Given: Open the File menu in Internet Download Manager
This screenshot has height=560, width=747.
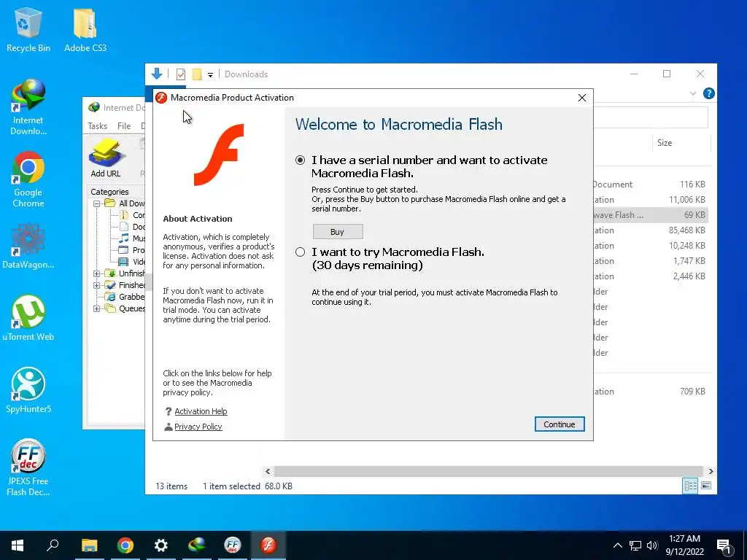Looking at the screenshot, I should click(124, 125).
